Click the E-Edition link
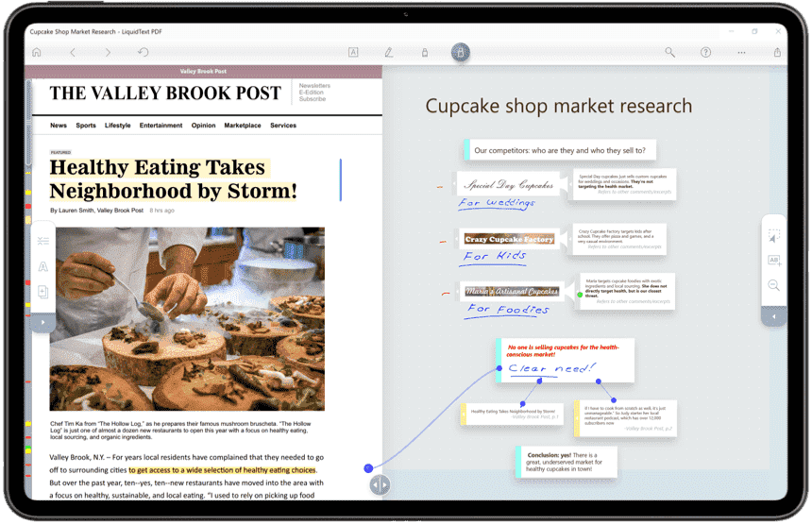The width and height of the screenshot is (812, 525). [312, 93]
